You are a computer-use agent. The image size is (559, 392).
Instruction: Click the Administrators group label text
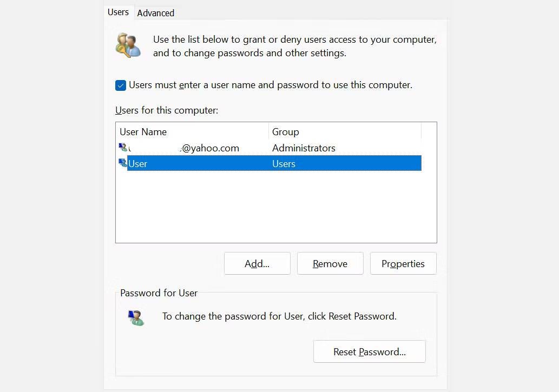point(303,148)
